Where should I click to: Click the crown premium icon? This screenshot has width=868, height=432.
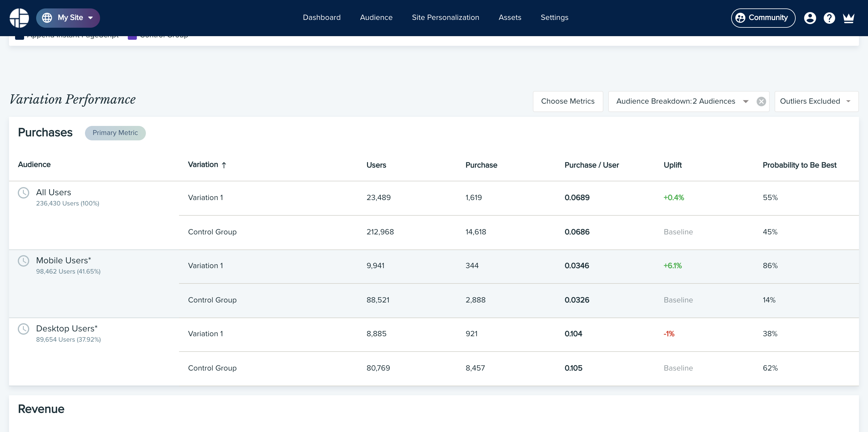pos(848,18)
